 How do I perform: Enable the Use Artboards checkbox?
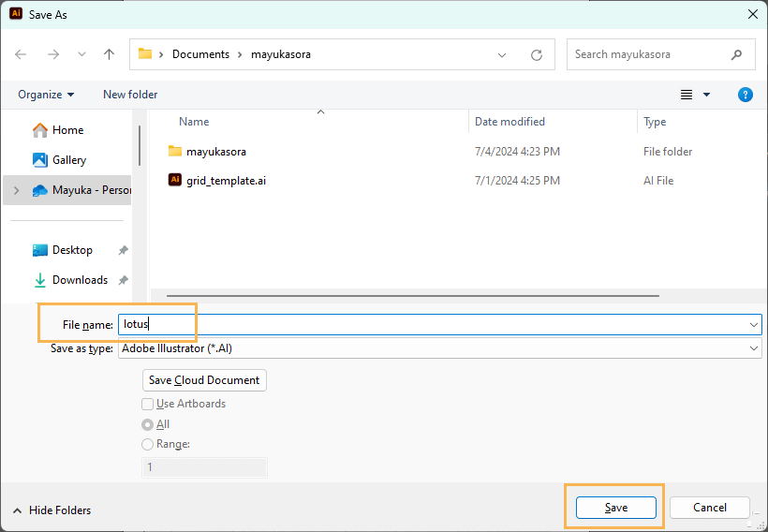(x=147, y=404)
